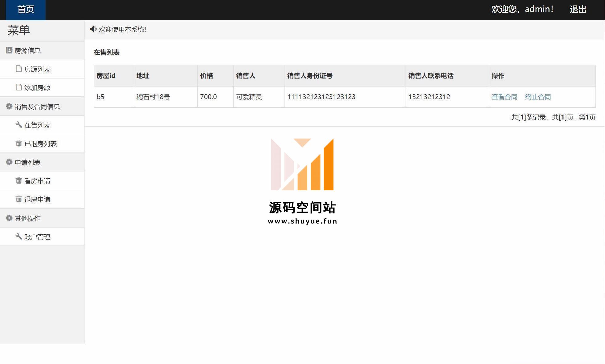Click the 终止合同 link for b5
The image size is (605, 364).
538,97
